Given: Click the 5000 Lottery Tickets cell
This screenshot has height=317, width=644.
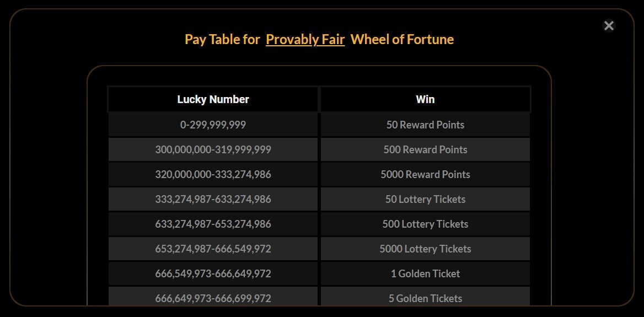Looking at the screenshot, I should point(425,249).
